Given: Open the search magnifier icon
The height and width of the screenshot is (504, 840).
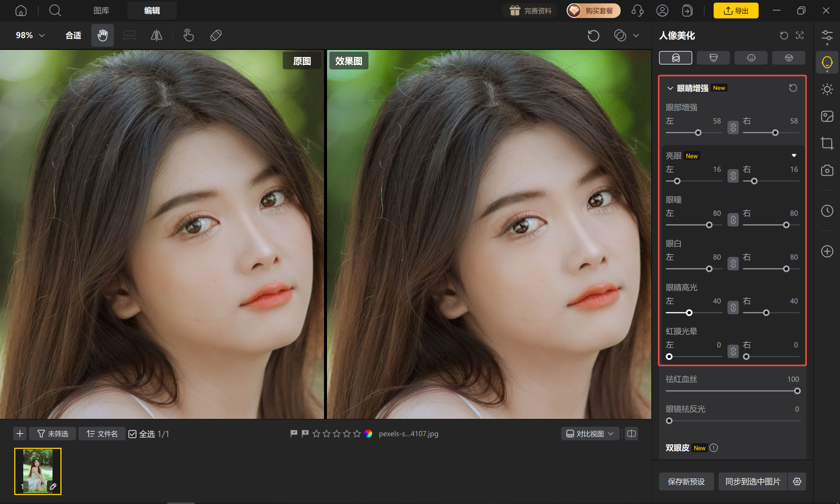Looking at the screenshot, I should [x=55, y=10].
